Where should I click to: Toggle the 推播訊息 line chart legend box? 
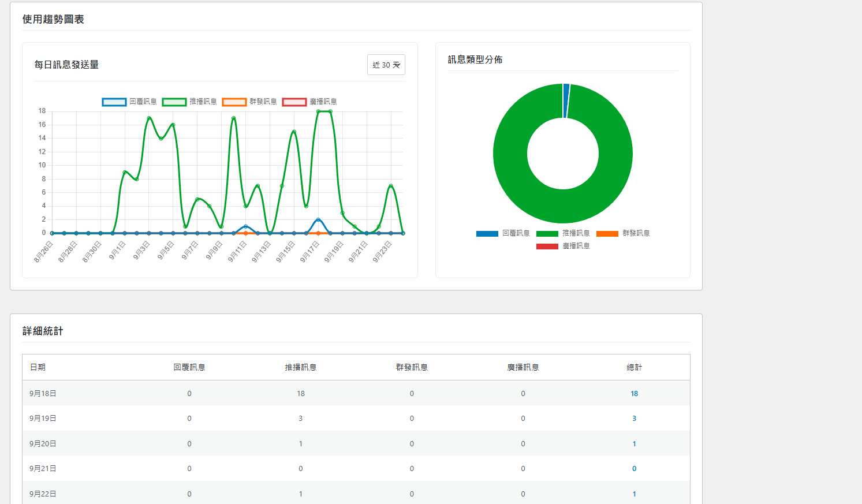pos(174,102)
